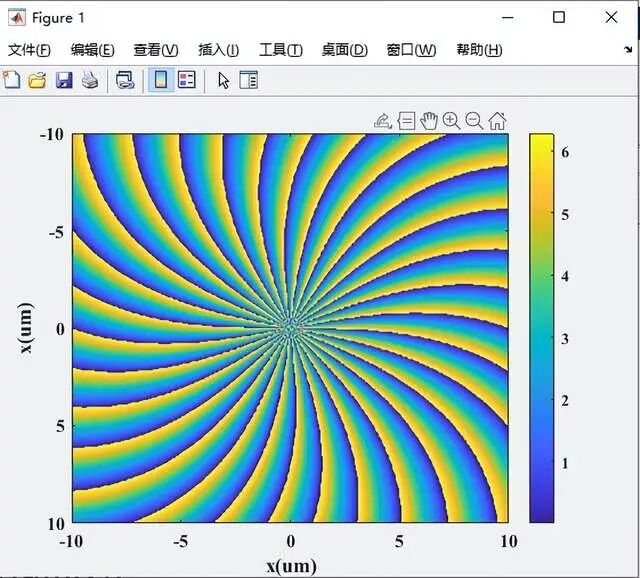Click the Link Plot toolbar icon
Image resolution: width=640 pixels, height=578 pixels.
[124, 80]
